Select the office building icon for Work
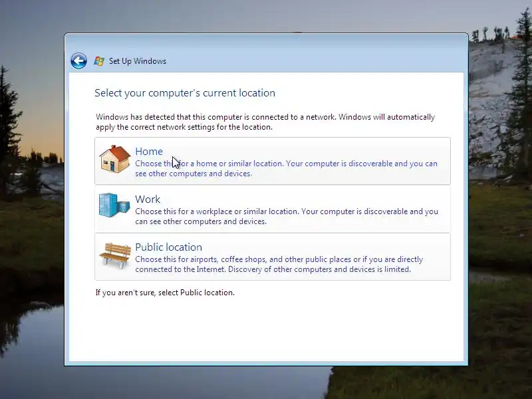The width and height of the screenshot is (532, 399). coord(114,205)
